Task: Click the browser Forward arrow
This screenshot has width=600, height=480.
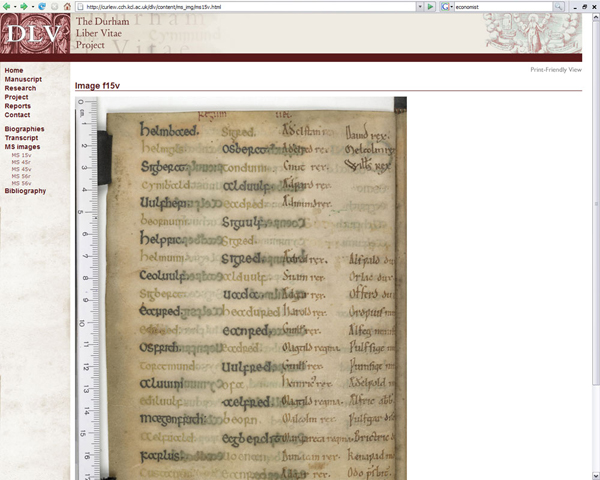Action: click(24, 6)
